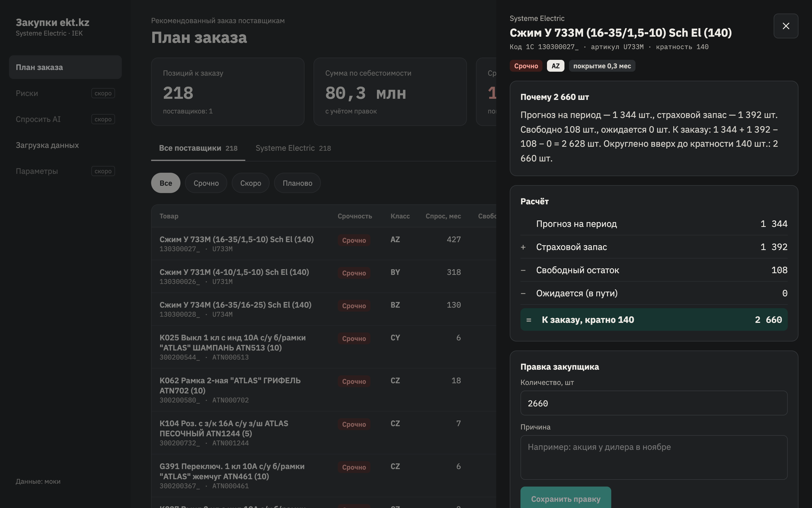Click the demand value 427 cell
Image resolution: width=812 pixels, height=508 pixels.
[x=454, y=240]
